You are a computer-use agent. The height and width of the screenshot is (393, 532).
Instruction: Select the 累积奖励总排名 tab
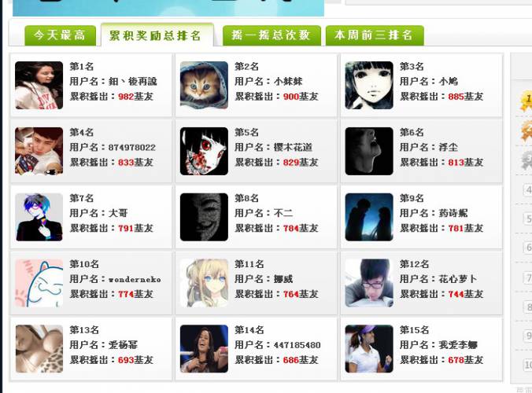[157, 35]
